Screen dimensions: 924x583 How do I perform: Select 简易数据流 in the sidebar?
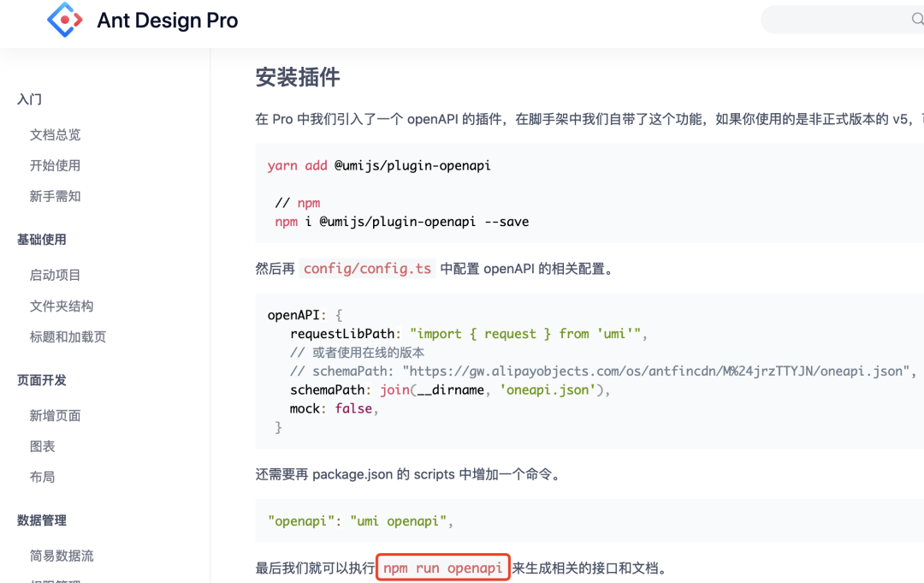point(62,556)
